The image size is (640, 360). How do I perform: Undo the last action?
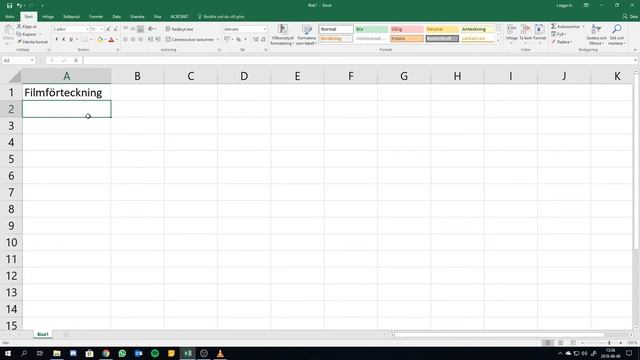click(x=19, y=5)
